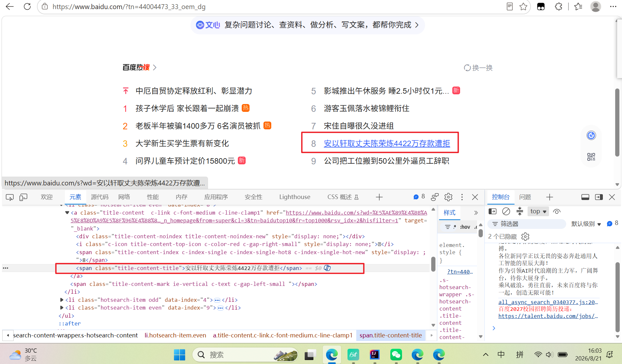The height and width of the screenshot is (364, 622).
Task: Add another tool tab in DevTools
Action: pyautogui.click(x=379, y=197)
